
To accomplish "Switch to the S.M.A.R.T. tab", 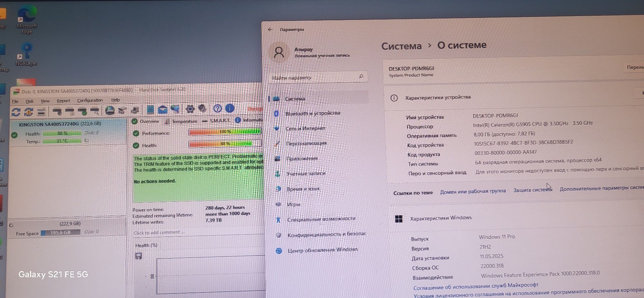I will (x=216, y=121).
